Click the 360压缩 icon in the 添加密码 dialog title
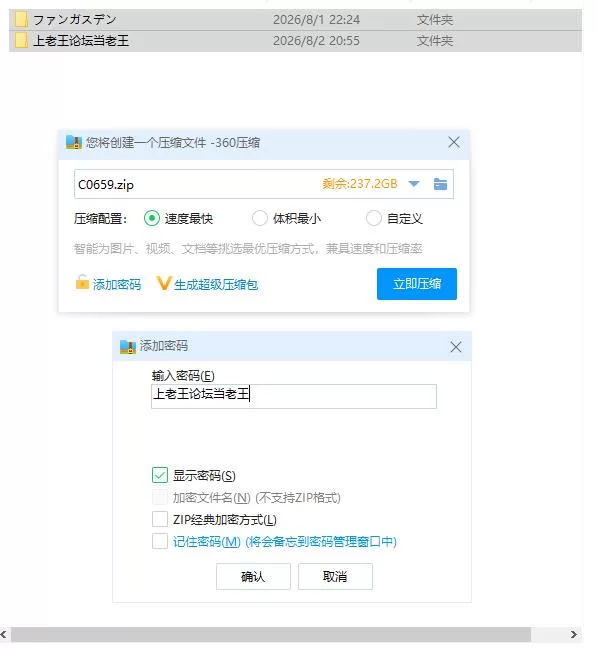Image resolution: width=598 pixels, height=649 pixels. click(127, 346)
